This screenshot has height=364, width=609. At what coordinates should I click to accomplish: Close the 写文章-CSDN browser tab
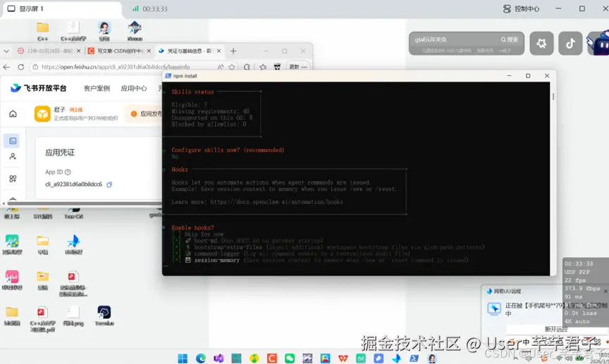[149, 51]
